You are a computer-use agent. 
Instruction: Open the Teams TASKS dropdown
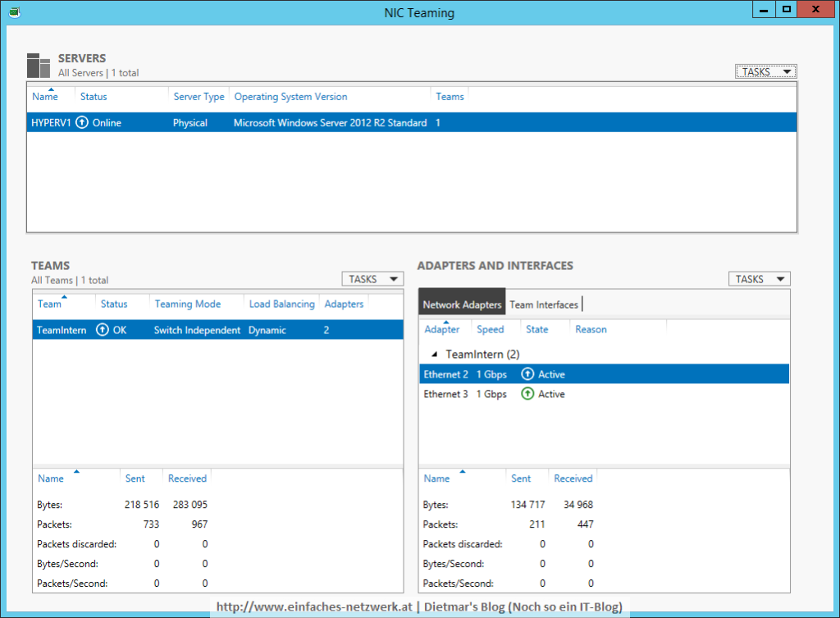(x=372, y=279)
